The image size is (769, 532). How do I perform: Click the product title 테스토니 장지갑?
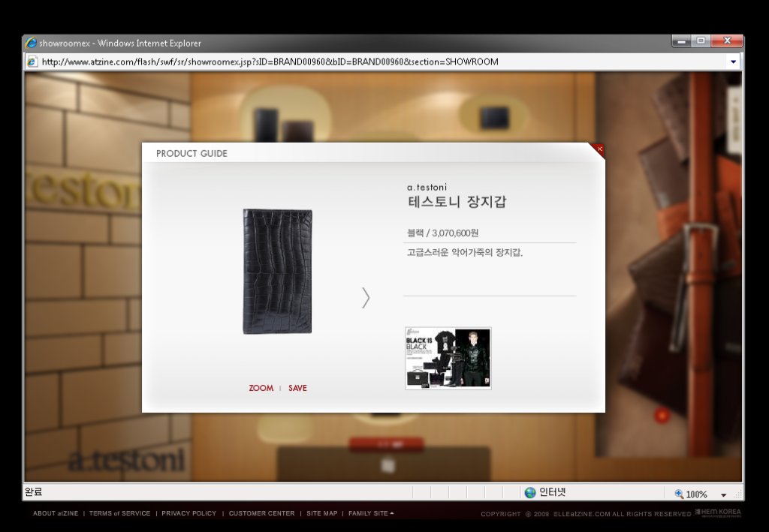pos(457,201)
